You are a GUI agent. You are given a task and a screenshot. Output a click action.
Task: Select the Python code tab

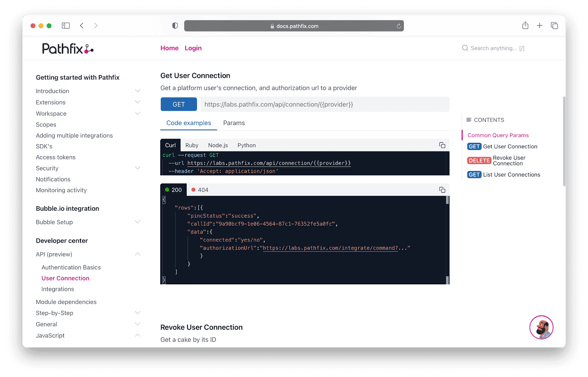pyautogui.click(x=246, y=145)
